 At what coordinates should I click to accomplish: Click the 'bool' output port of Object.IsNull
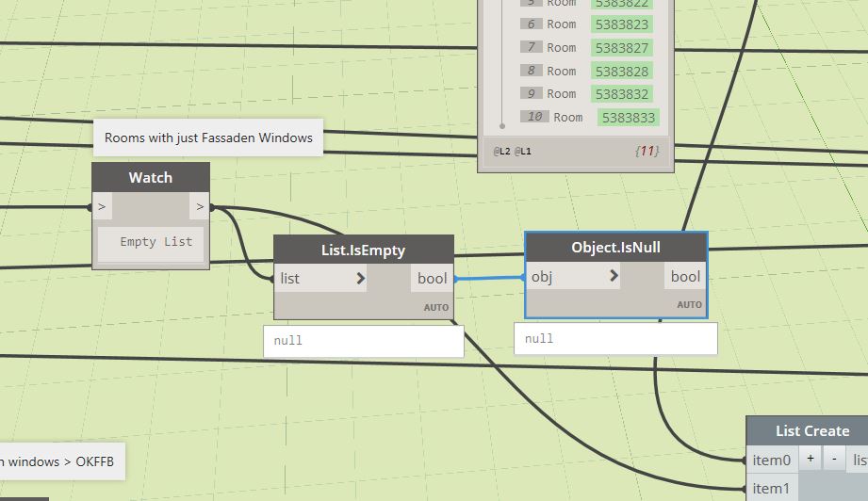click(x=685, y=276)
